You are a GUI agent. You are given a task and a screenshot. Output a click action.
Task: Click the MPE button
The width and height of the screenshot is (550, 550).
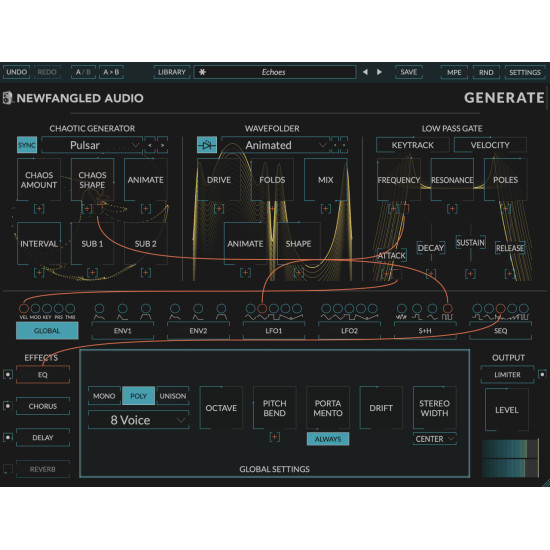454,72
